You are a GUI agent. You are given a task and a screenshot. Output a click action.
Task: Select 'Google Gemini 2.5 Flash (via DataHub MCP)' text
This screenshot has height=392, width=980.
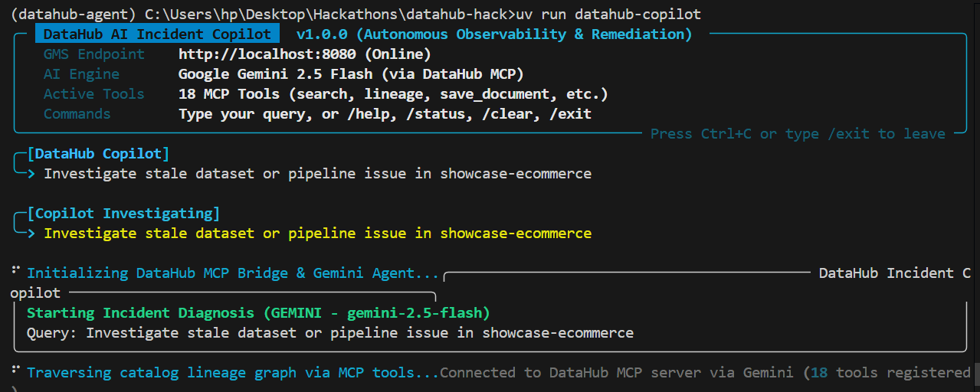pyautogui.click(x=352, y=74)
